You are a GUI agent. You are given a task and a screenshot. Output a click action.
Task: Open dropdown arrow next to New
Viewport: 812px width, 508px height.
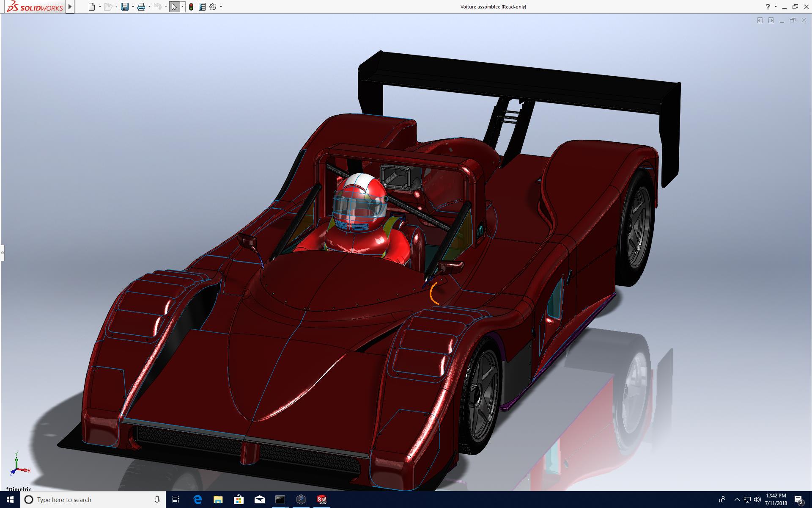coord(100,7)
